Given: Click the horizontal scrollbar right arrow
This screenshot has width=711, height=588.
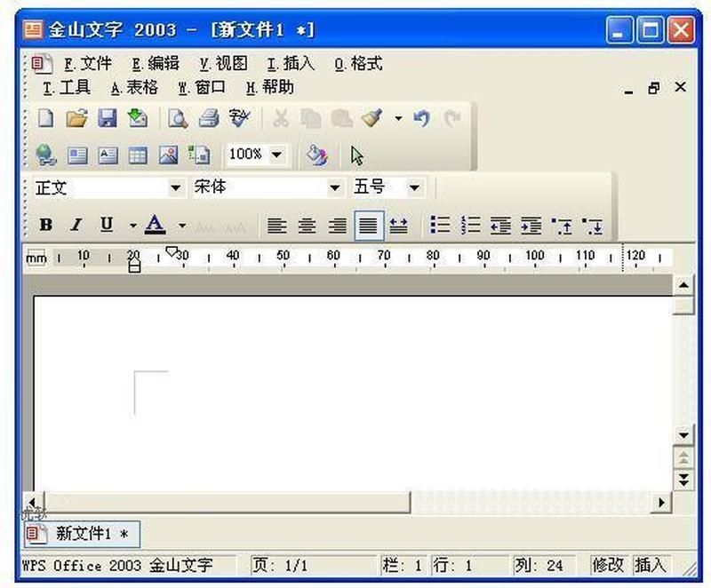Looking at the screenshot, I should pos(661,503).
